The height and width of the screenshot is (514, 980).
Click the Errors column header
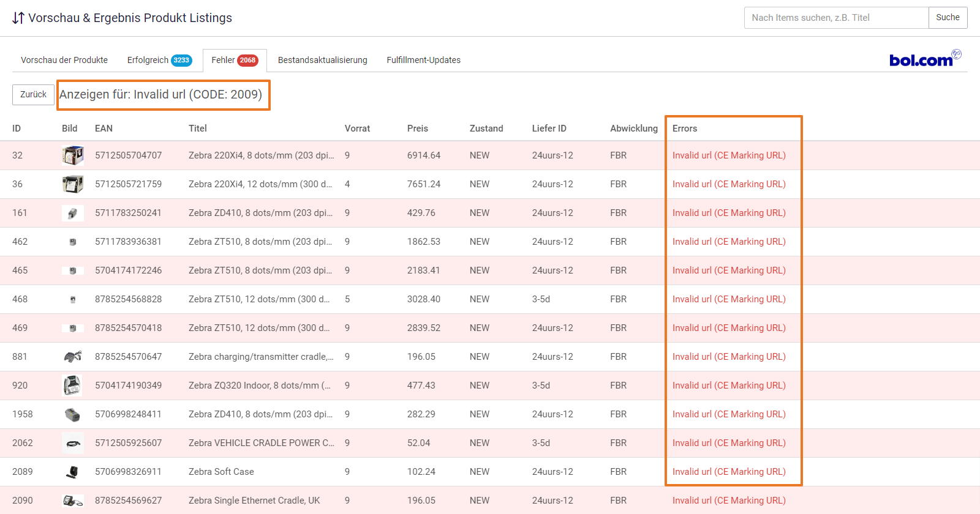pos(685,128)
